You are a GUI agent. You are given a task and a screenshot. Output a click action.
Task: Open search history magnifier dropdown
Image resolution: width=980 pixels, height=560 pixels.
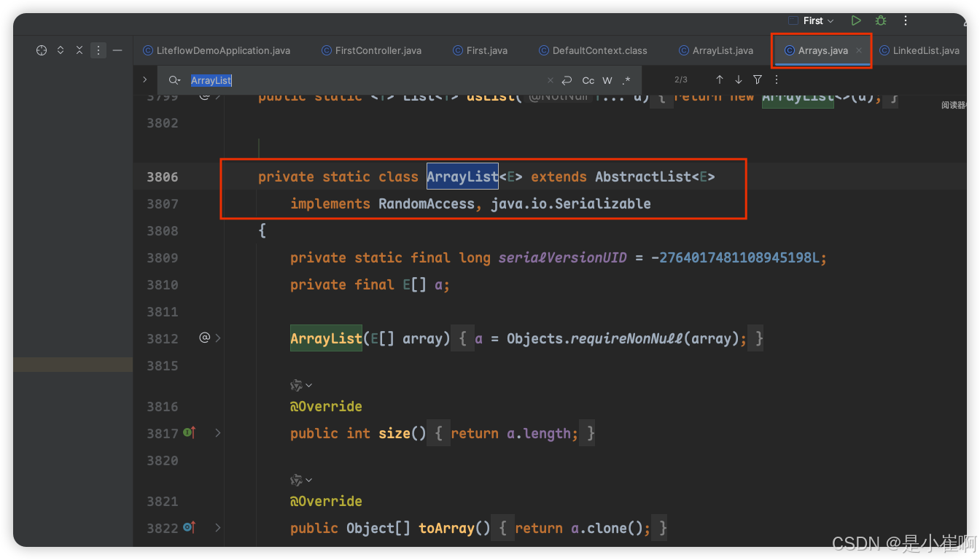pos(174,80)
